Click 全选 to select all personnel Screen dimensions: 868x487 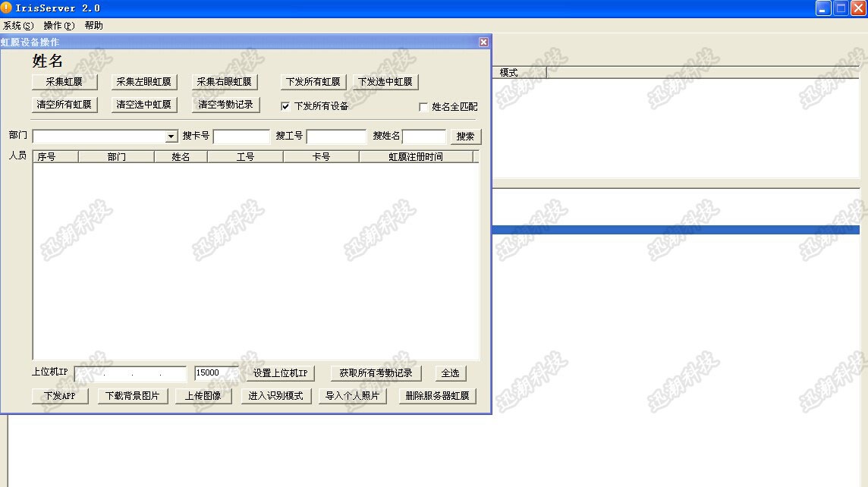click(450, 373)
